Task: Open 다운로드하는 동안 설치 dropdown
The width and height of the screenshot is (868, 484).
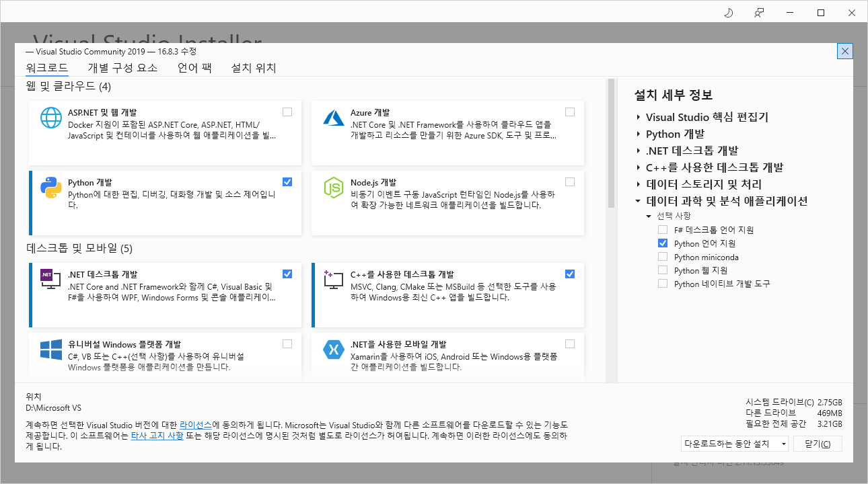Action: [735, 444]
